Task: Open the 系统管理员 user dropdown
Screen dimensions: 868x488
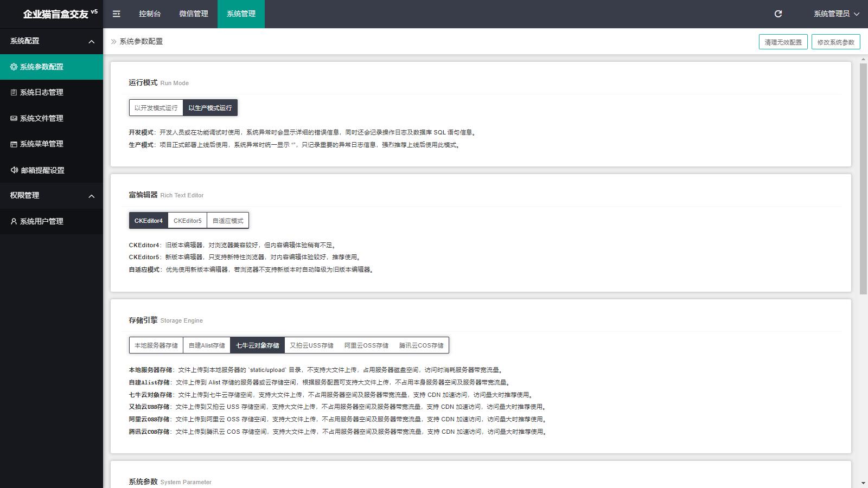Action: pos(836,14)
